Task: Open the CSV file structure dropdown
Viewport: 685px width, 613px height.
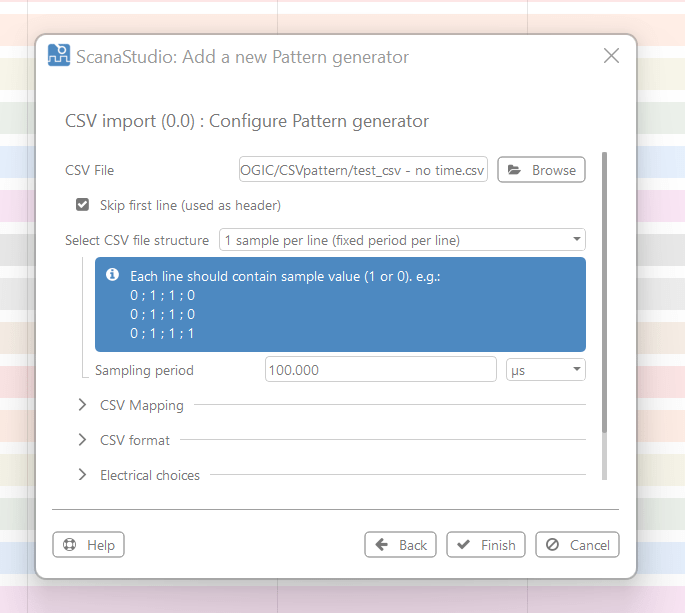Action: [402, 240]
